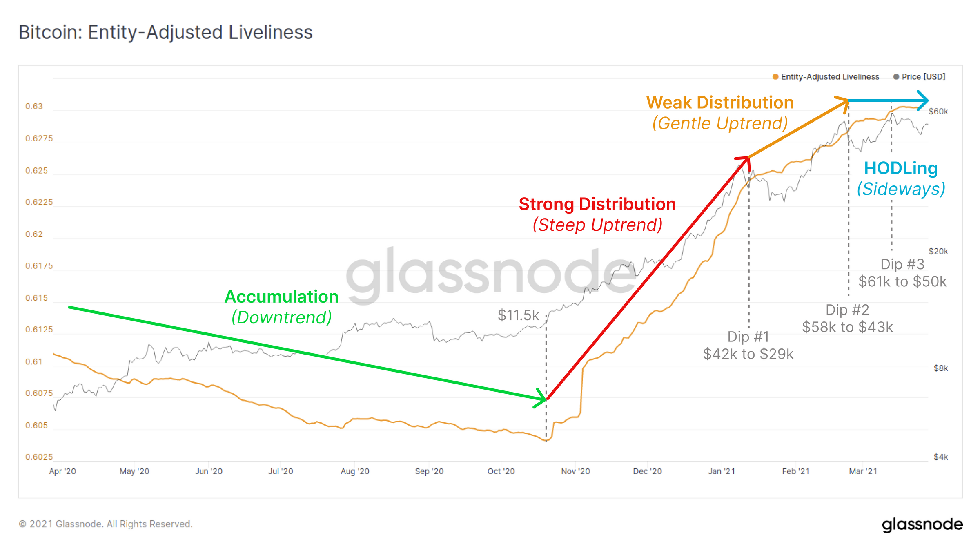Click the HODLing (Sideways) label
This screenshot has height=551, width=980.
[901, 178]
